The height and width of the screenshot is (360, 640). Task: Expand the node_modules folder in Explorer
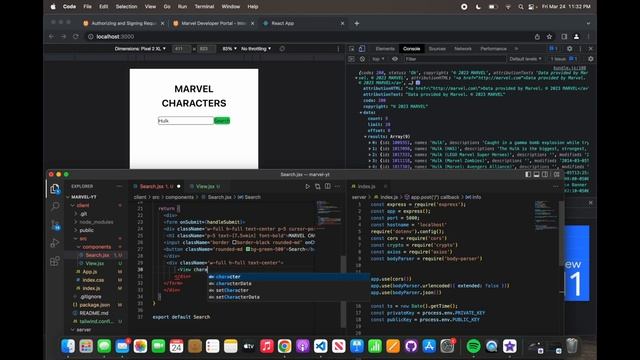coord(96,222)
